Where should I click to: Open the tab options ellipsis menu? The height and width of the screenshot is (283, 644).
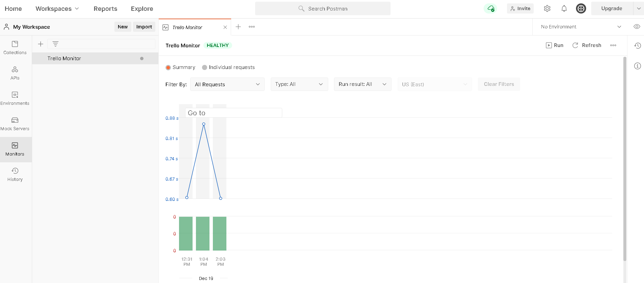click(252, 27)
